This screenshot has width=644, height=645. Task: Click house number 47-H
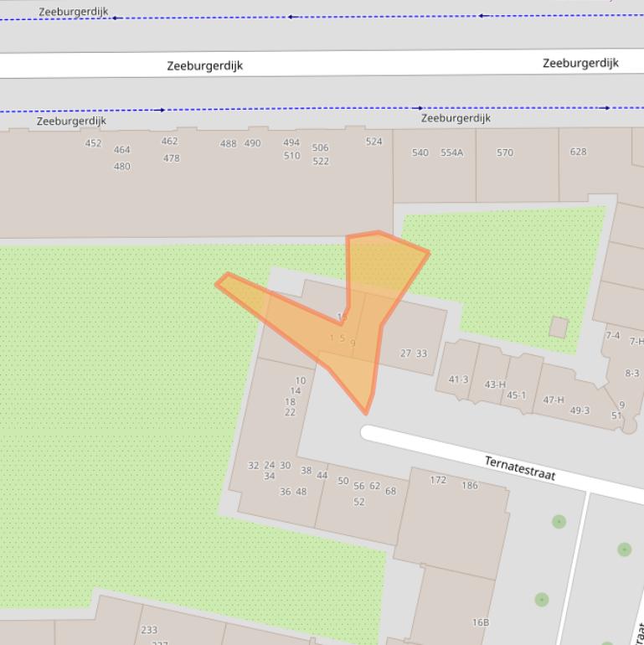554,400
